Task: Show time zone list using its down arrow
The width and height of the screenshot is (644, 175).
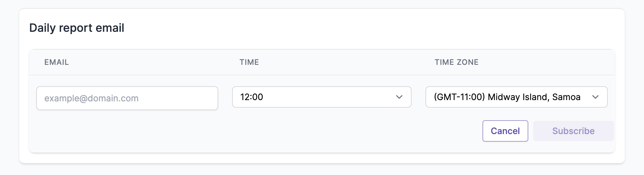Action: pyautogui.click(x=595, y=97)
